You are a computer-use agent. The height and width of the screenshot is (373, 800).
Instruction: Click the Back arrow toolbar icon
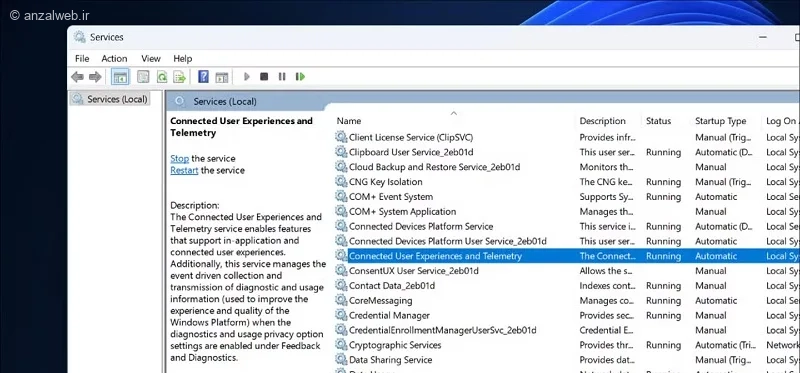pos(77,77)
